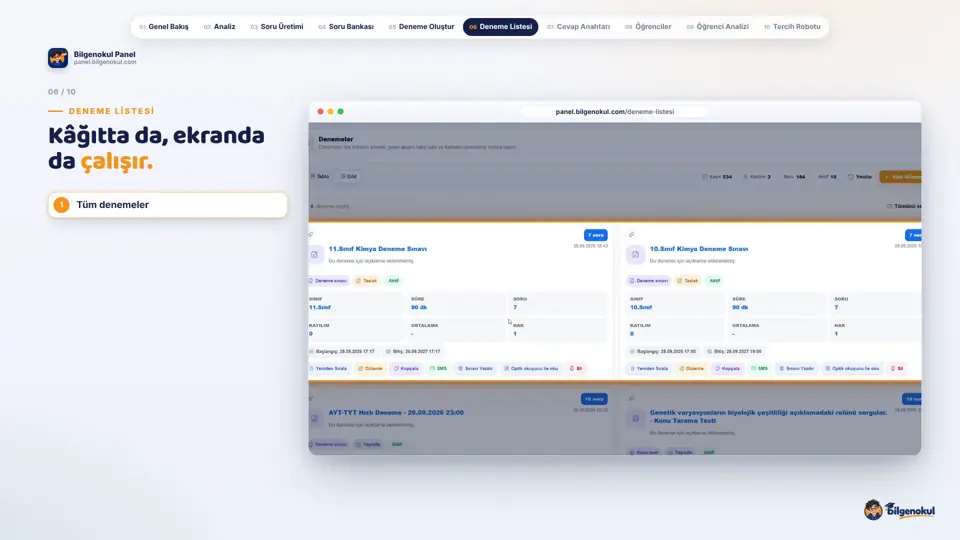Click Düzenle on the 11.Sınıf card
The width and height of the screenshot is (960, 540).
pos(370,369)
